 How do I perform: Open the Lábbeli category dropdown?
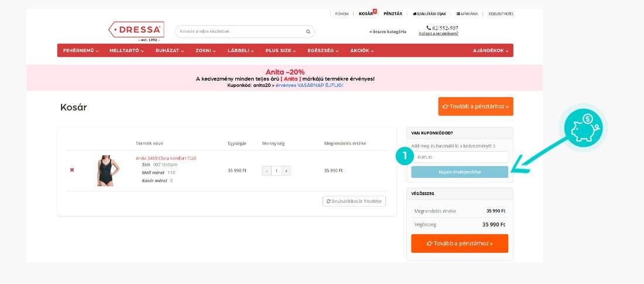[x=241, y=50]
